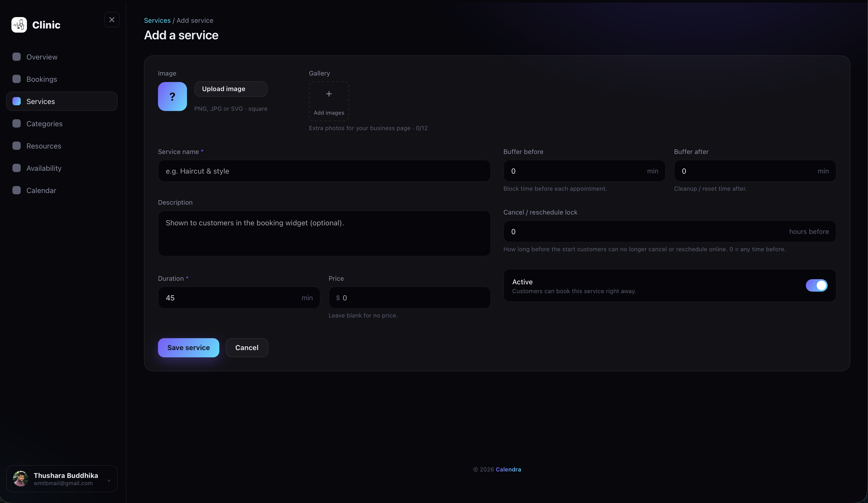Click the Cancel / reschedule lock hours field
The image size is (868, 503).
(670, 231)
